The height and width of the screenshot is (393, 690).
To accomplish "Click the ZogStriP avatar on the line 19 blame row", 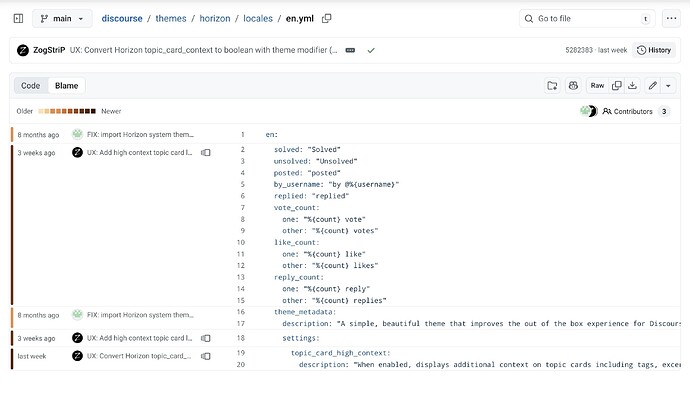I will (77, 356).
